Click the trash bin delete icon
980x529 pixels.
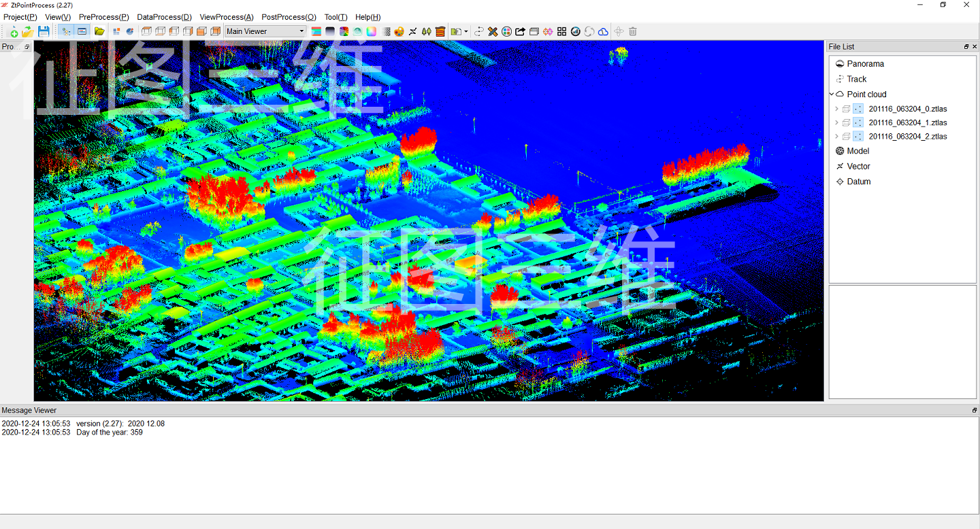[632, 31]
